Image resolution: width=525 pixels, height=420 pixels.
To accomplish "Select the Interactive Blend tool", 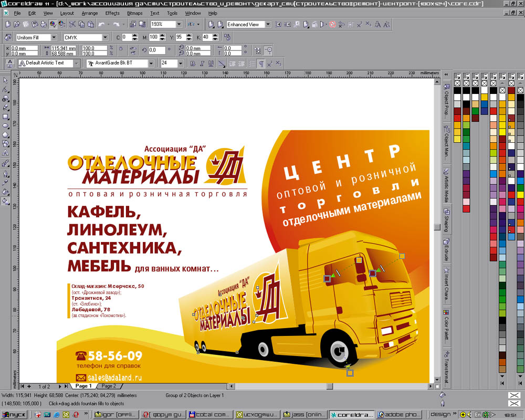I will pyautogui.click(x=5, y=163).
